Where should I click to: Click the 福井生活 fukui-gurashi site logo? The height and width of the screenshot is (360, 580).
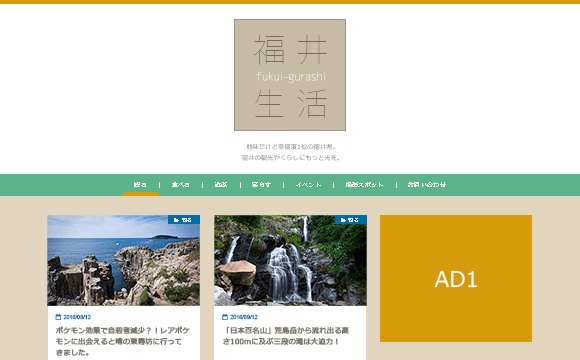(290, 75)
